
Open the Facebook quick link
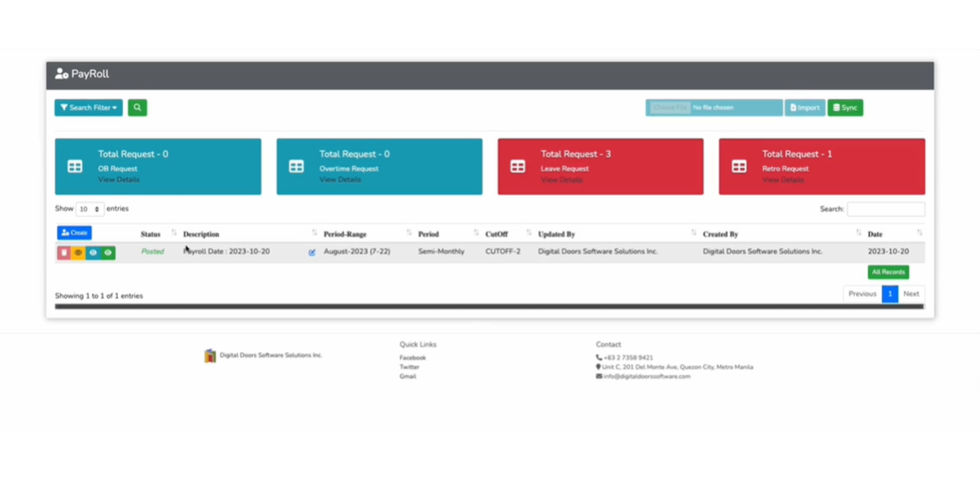[x=412, y=358]
